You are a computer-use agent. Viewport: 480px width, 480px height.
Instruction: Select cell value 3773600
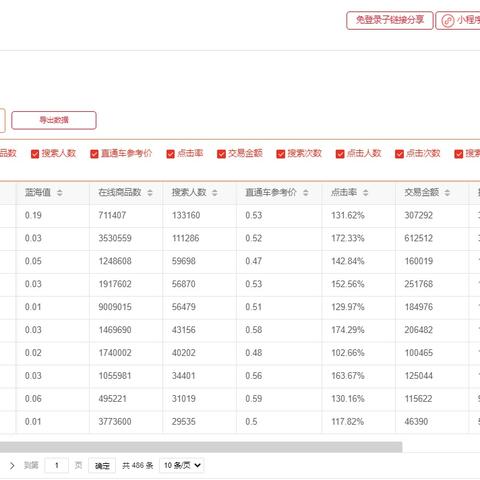pos(115,422)
